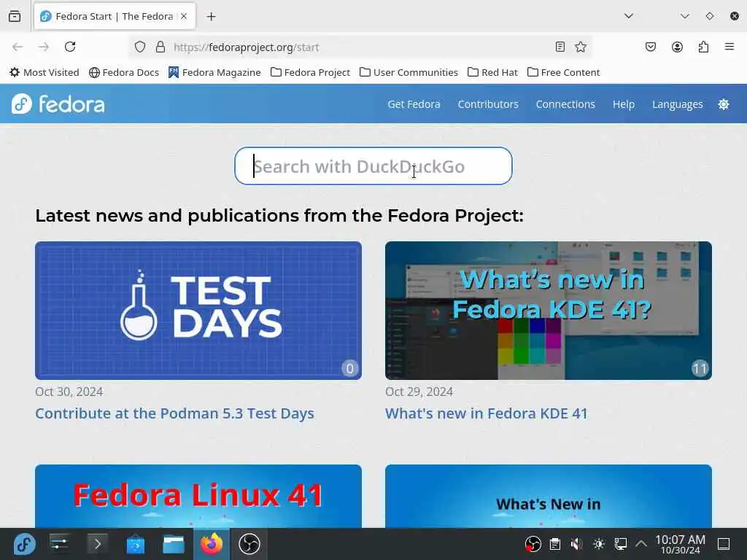
Task: Expand hidden system tray icons arrow
Action: click(x=641, y=544)
